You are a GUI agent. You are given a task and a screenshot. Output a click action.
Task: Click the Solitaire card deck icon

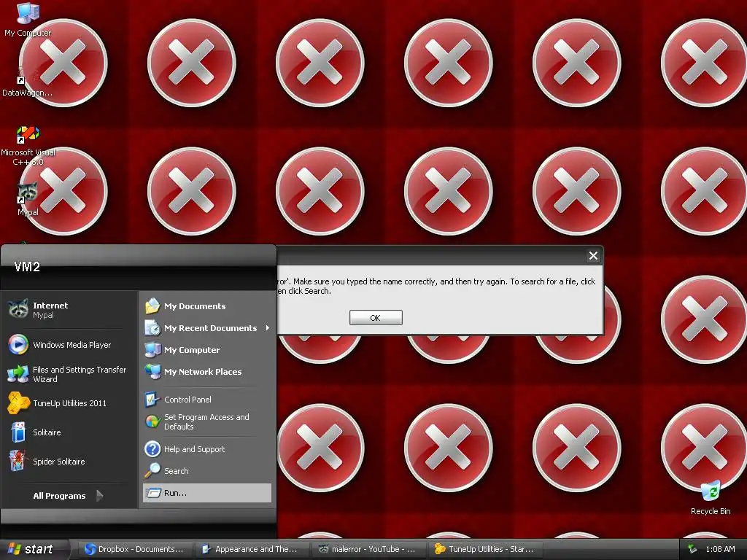coord(18,432)
